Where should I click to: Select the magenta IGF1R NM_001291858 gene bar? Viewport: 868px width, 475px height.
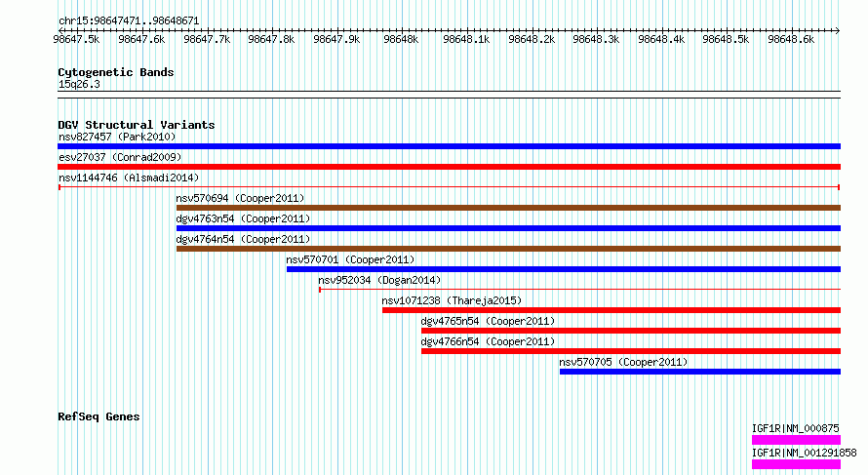[x=796, y=464]
